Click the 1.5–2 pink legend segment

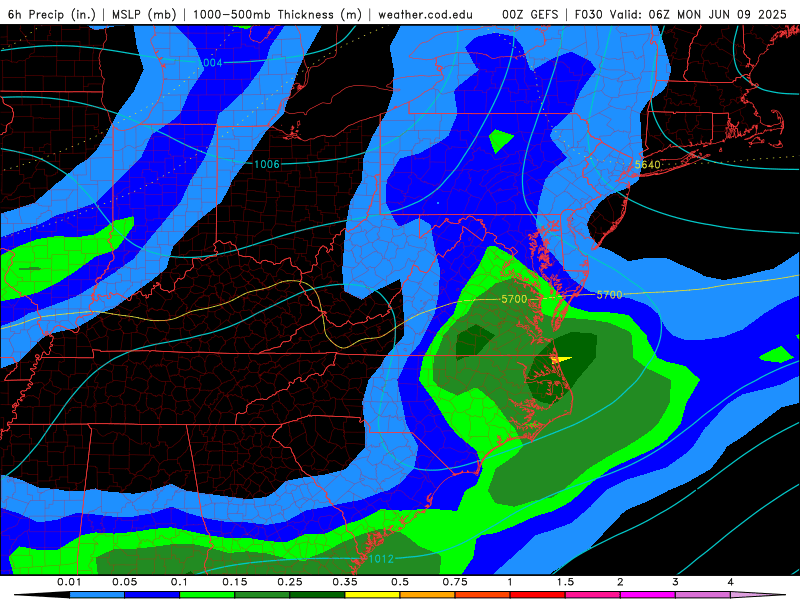pyautogui.click(x=592, y=595)
